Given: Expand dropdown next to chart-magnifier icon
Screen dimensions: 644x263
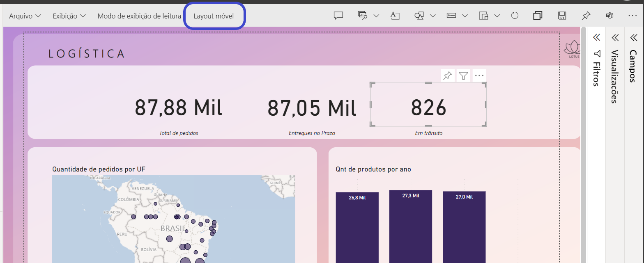Looking at the screenshot, I should pyautogui.click(x=376, y=16).
